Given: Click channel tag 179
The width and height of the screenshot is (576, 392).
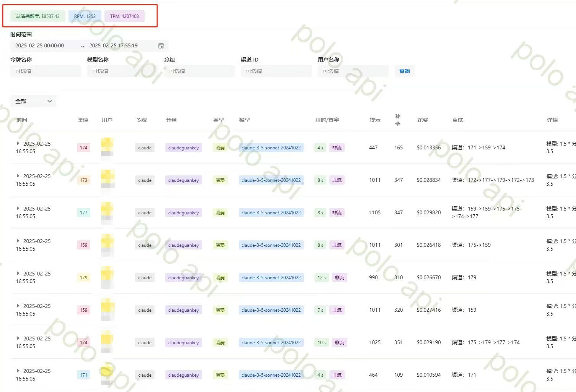Looking at the screenshot, I should point(84,278).
